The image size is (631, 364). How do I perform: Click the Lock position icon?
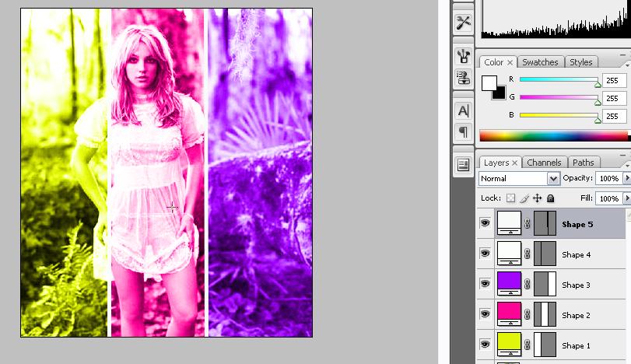(x=537, y=199)
